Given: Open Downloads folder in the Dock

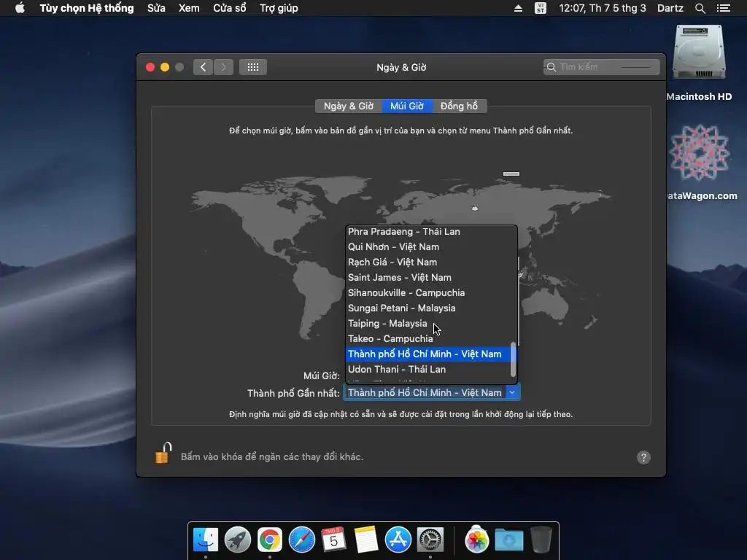Looking at the screenshot, I should 508,540.
